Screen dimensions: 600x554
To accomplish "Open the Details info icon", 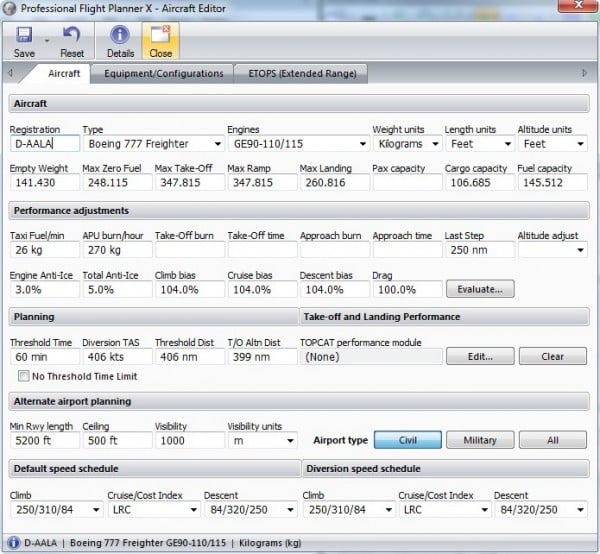I will click(119, 36).
